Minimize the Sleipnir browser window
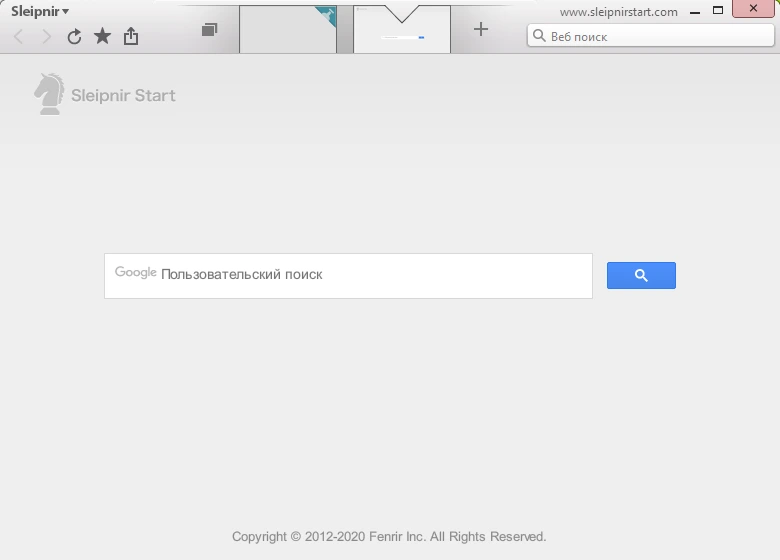Screen dimensions: 780x560 pos(695,10)
